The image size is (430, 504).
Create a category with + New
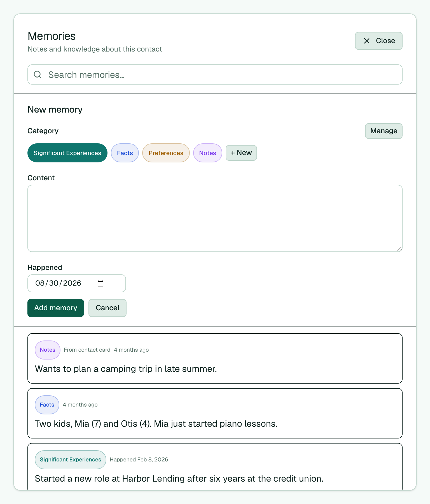click(x=241, y=153)
